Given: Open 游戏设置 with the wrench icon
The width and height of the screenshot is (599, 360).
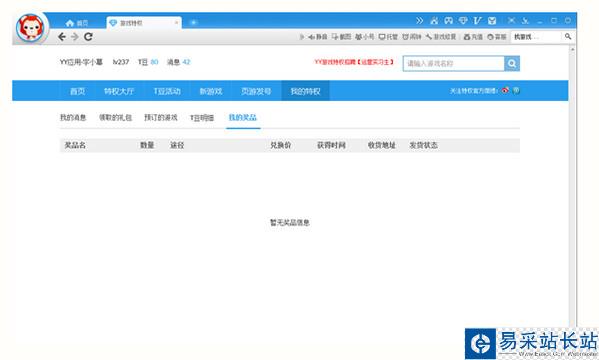Looking at the screenshot, I should click(x=441, y=37).
